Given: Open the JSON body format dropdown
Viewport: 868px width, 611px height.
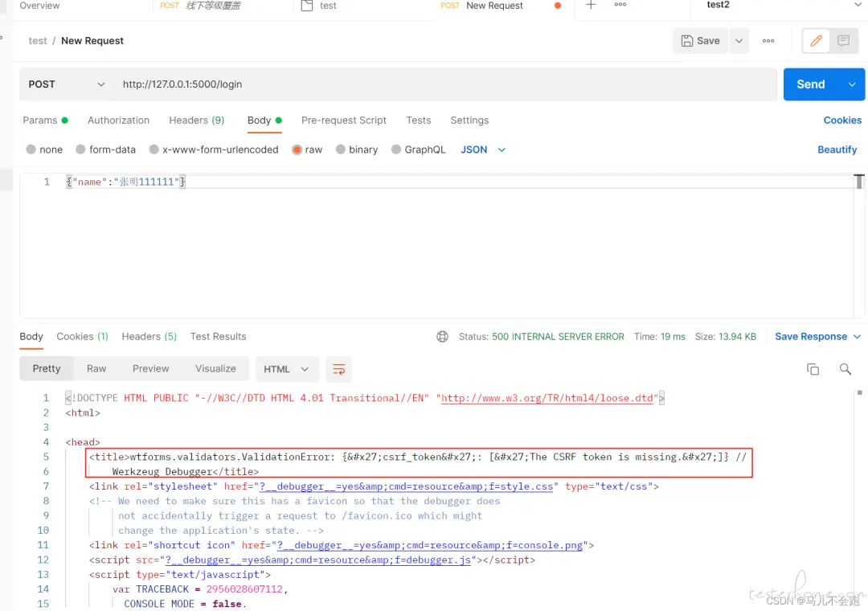Looking at the screenshot, I should coord(483,150).
